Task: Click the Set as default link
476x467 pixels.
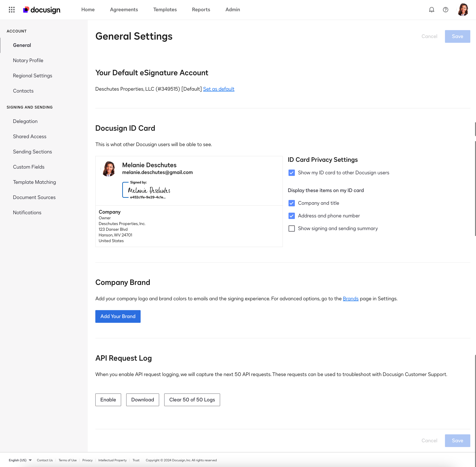Action: click(218, 89)
